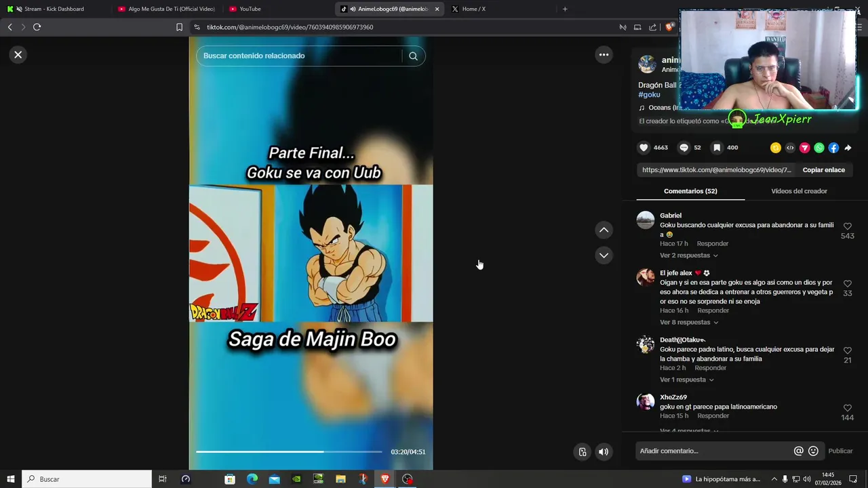Repost the video with yellow repost icon
Viewport: 868px width, 488px height.
[x=776, y=148]
